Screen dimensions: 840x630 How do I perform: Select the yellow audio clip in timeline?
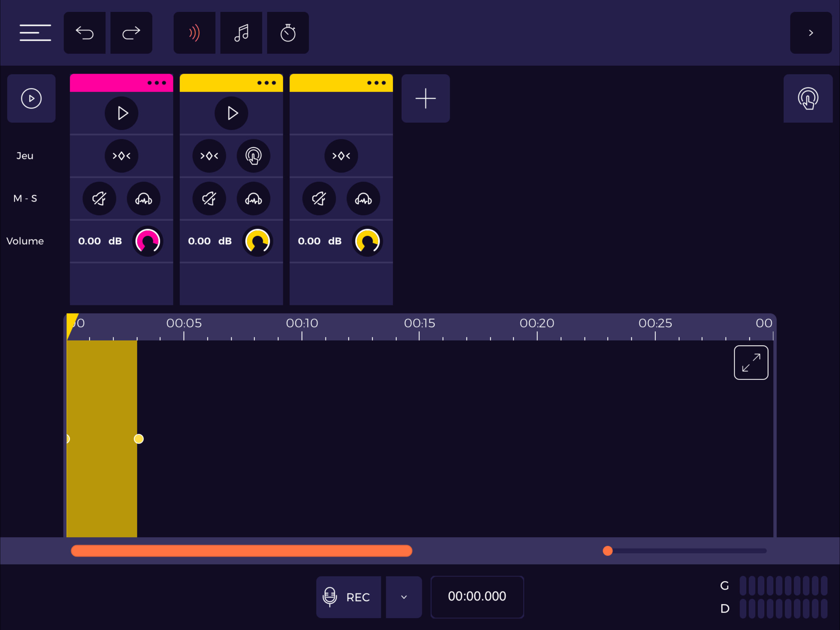[102, 439]
